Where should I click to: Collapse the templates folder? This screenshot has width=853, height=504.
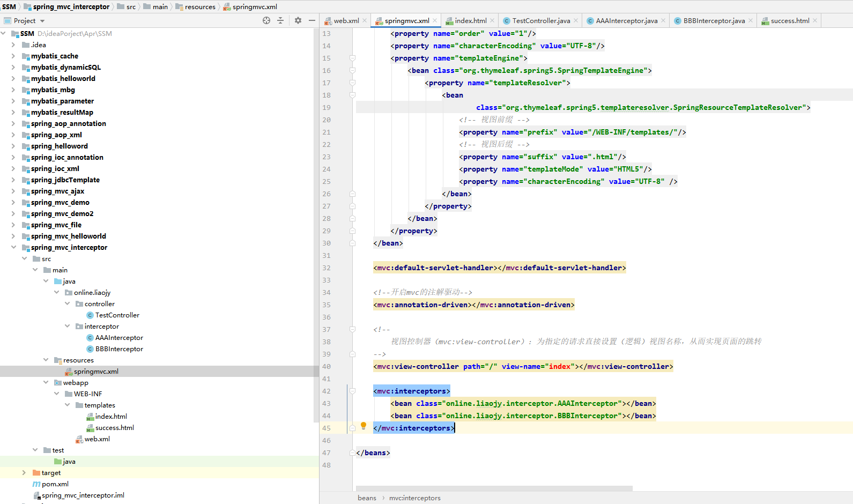point(67,405)
